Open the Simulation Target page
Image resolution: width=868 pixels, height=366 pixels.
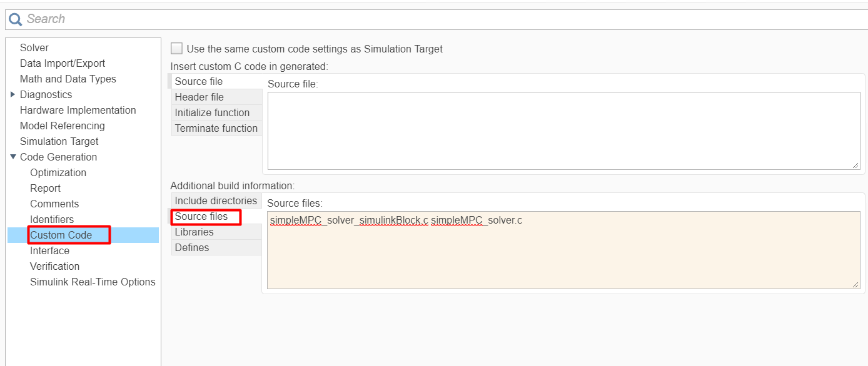59,141
